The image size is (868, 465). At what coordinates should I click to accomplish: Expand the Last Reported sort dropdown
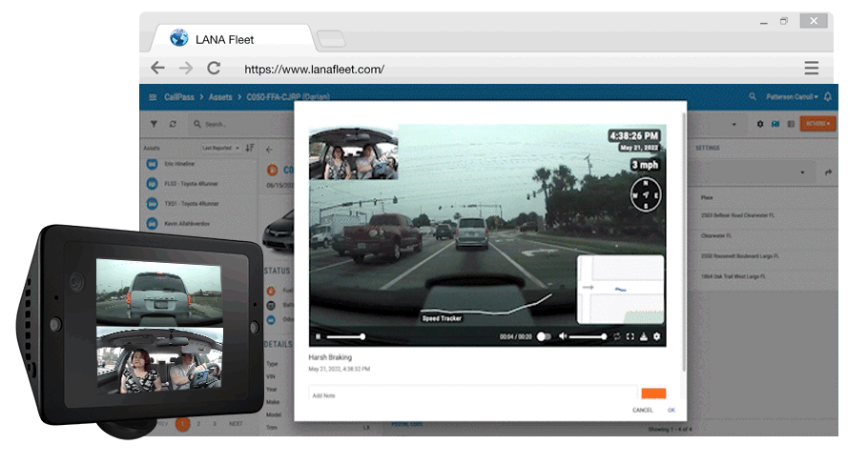click(219, 148)
